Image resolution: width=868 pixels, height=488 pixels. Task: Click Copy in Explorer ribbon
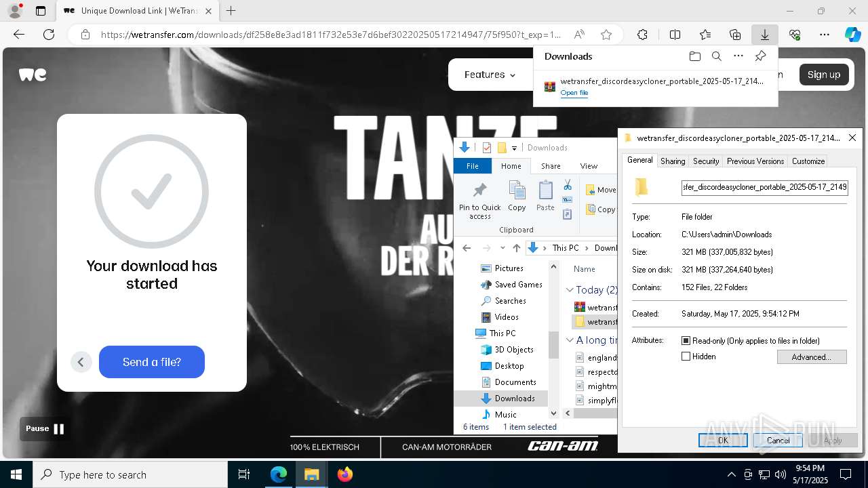(517, 197)
